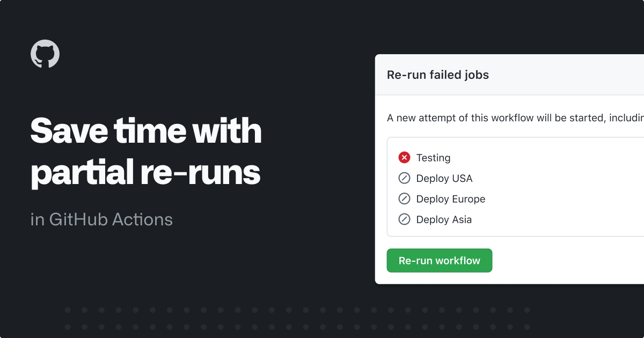Screen dimensions: 644x338
Task: Select the Deploy Asia job label
Action: (444, 219)
